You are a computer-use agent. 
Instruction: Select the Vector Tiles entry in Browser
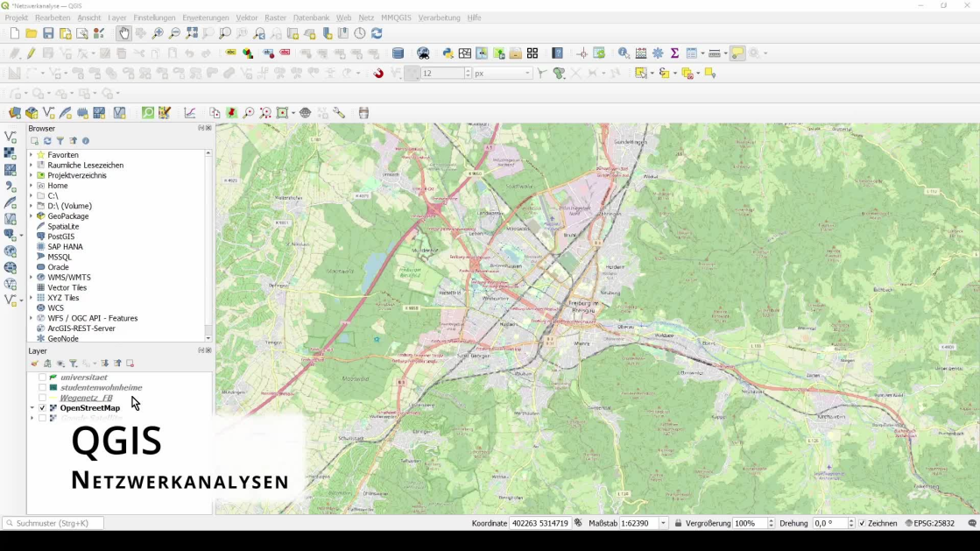point(67,287)
